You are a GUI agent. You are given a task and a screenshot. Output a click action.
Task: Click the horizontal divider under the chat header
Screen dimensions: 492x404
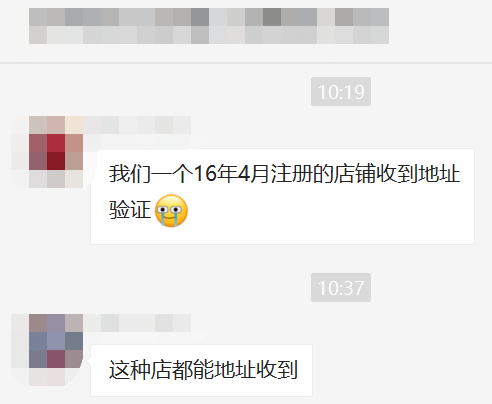[x=246, y=62]
